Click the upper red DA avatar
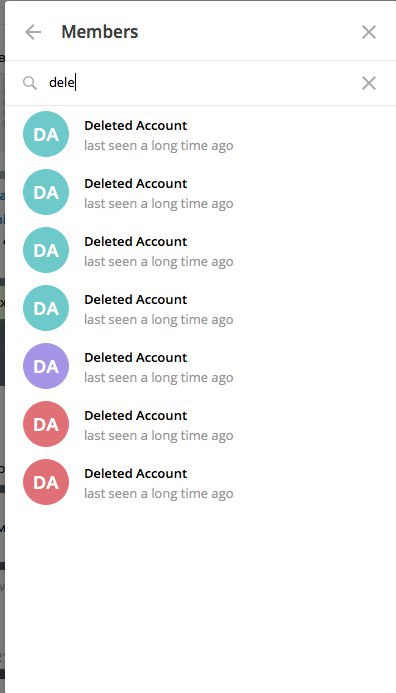 click(x=46, y=424)
